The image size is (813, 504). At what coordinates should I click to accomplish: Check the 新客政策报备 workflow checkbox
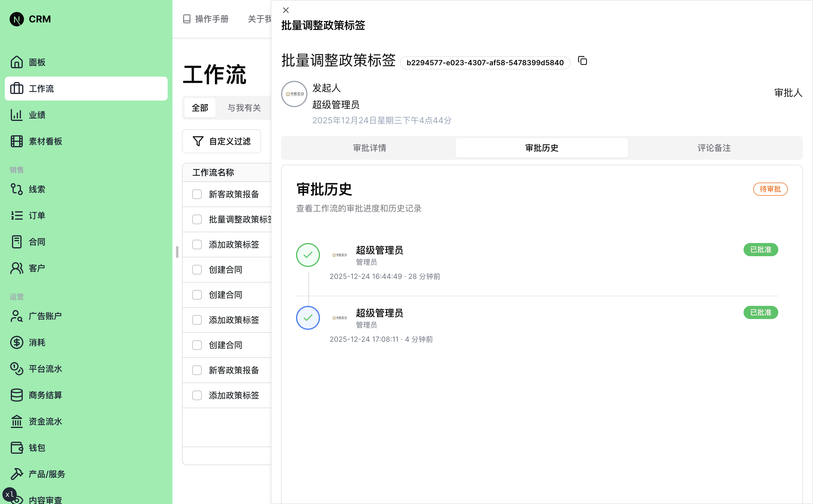197,194
